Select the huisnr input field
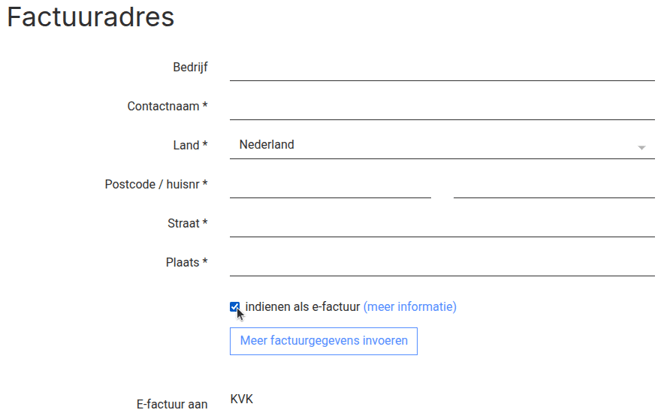The width and height of the screenshot is (670, 419). [x=553, y=184]
